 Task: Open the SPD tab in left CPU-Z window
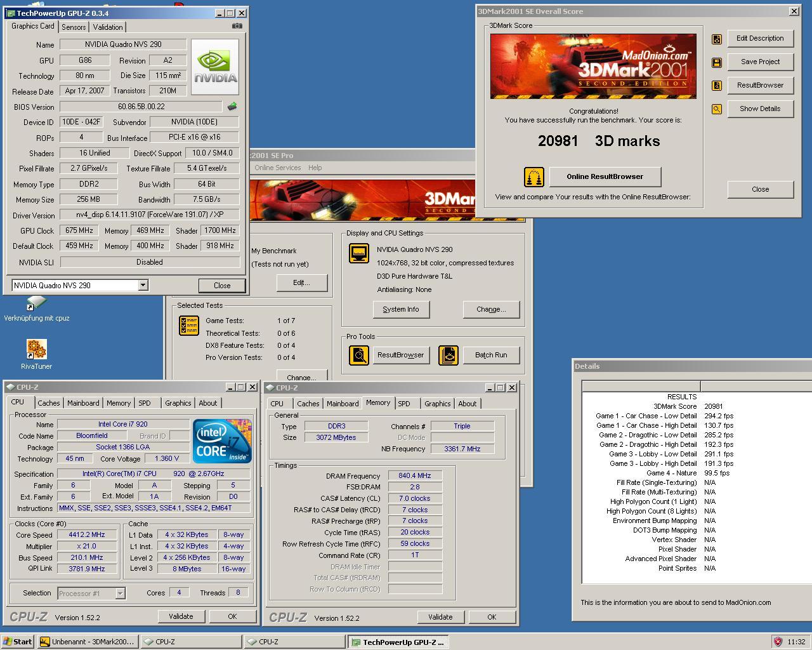[x=145, y=403]
